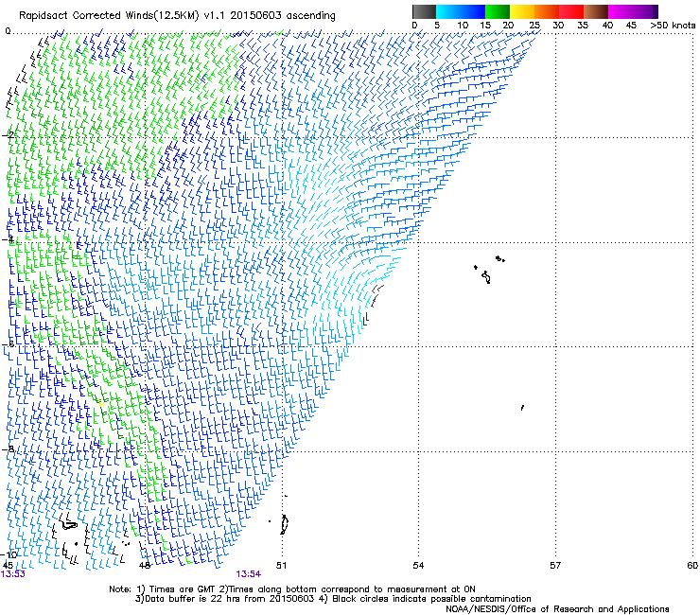Screen dimensions: 700x615
Task: Click the 'NOAA/NESDIS/Office of Research and Applications' credit
Action: [x=557, y=609]
